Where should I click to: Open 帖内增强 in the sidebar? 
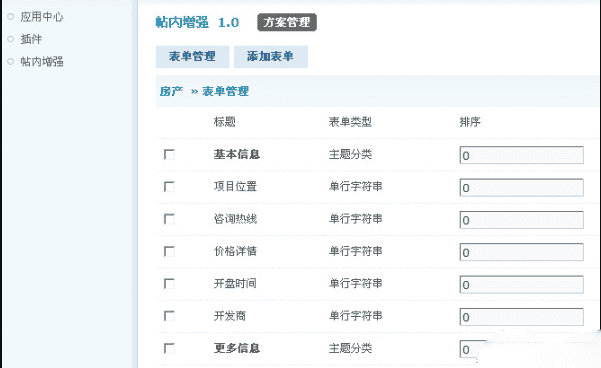(x=42, y=61)
